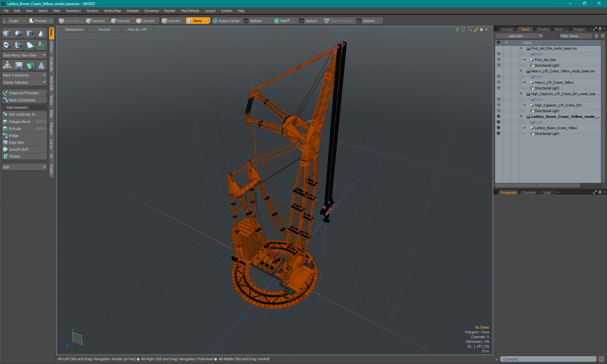Activate the soft mesh deform grid tool
Image resolution: width=607 pixels, height=364 pixels.
[18, 65]
